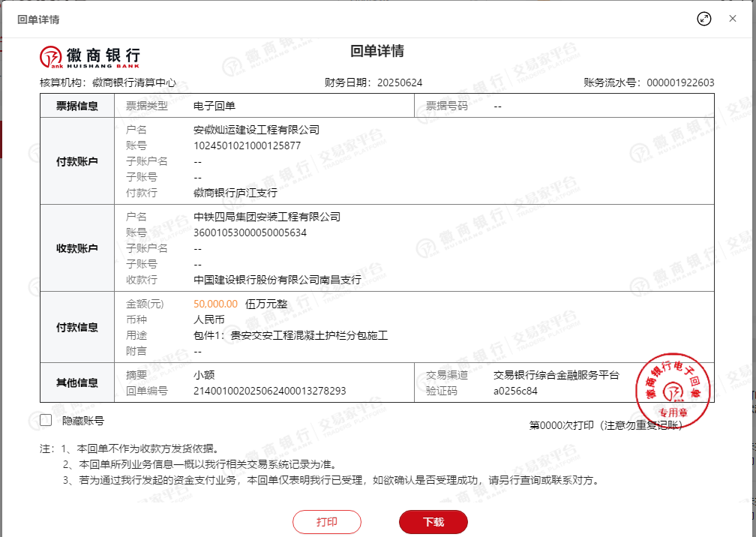Click the 回单编号 receipt number value
Viewport: 756px width, 537px height.
pos(269,391)
